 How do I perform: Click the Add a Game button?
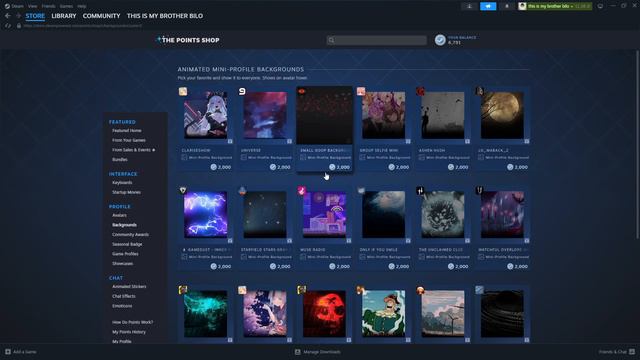pos(21,351)
